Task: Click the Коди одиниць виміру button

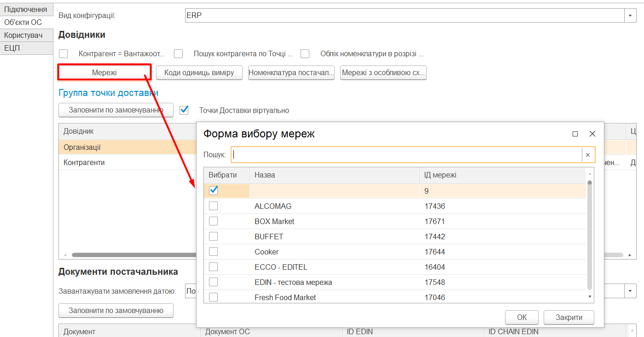Action: point(199,73)
